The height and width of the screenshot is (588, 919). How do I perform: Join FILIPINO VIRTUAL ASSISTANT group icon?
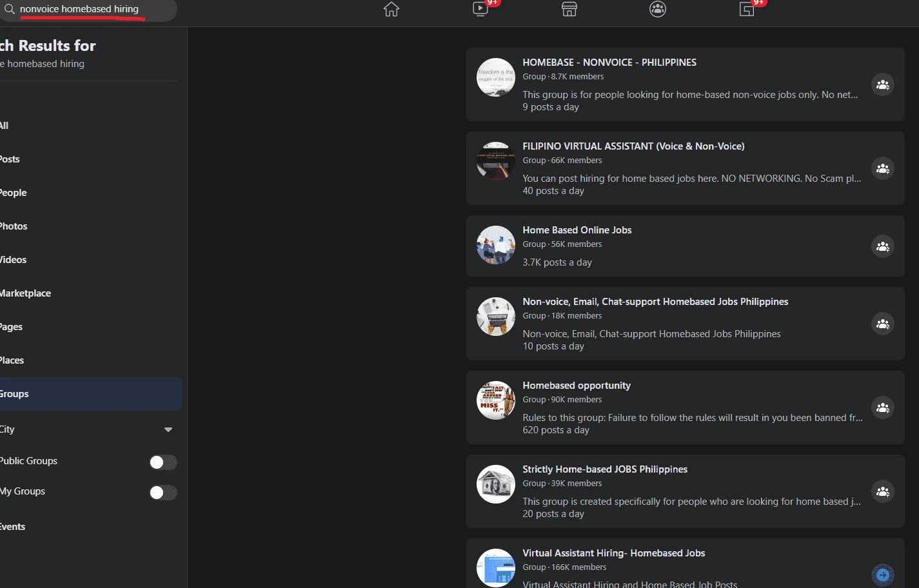(x=883, y=168)
